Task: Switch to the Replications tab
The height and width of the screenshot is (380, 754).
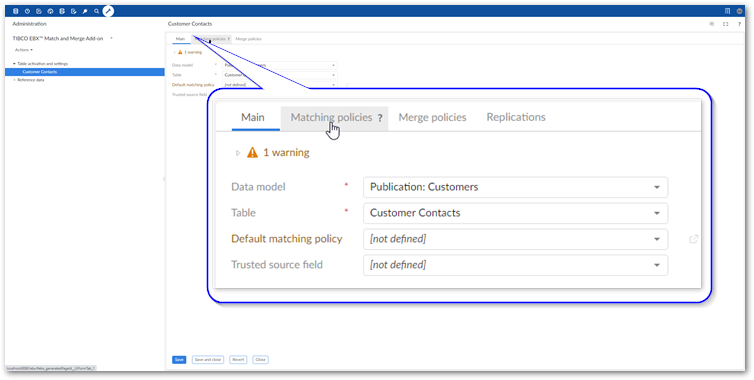Action: click(516, 117)
